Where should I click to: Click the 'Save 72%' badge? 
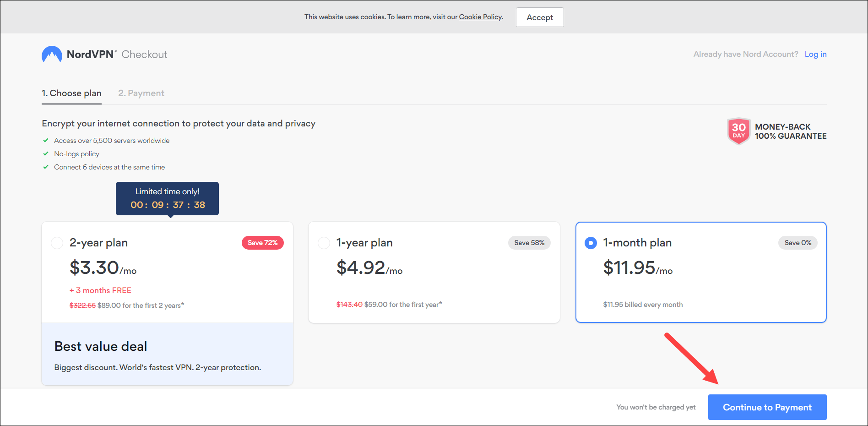pyautogui.click(x=263, y=243)
